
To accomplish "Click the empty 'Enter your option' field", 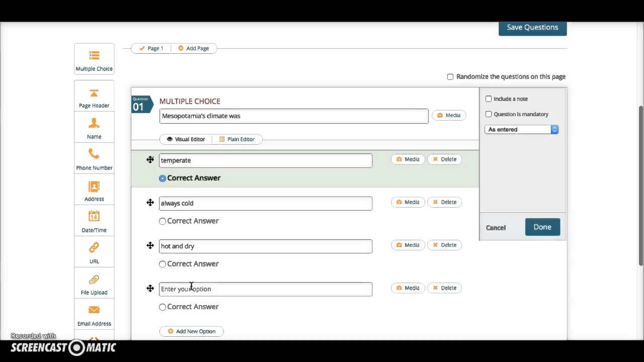I will pos(266,289).
